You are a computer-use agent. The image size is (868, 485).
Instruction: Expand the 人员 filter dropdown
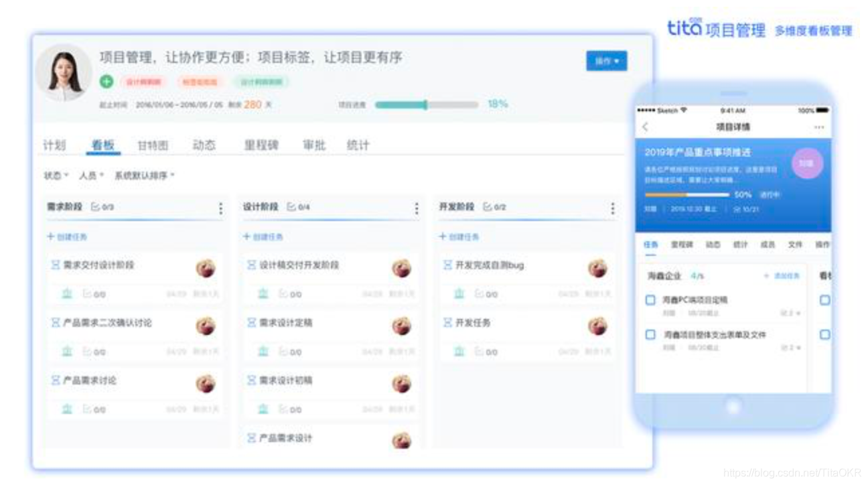[x=91, y=176]
